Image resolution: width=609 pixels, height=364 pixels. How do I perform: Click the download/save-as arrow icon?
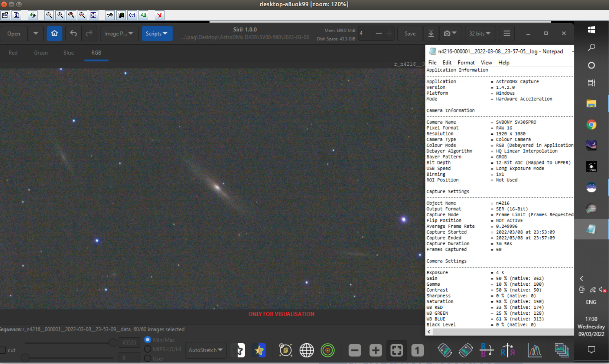coord(431,33)
